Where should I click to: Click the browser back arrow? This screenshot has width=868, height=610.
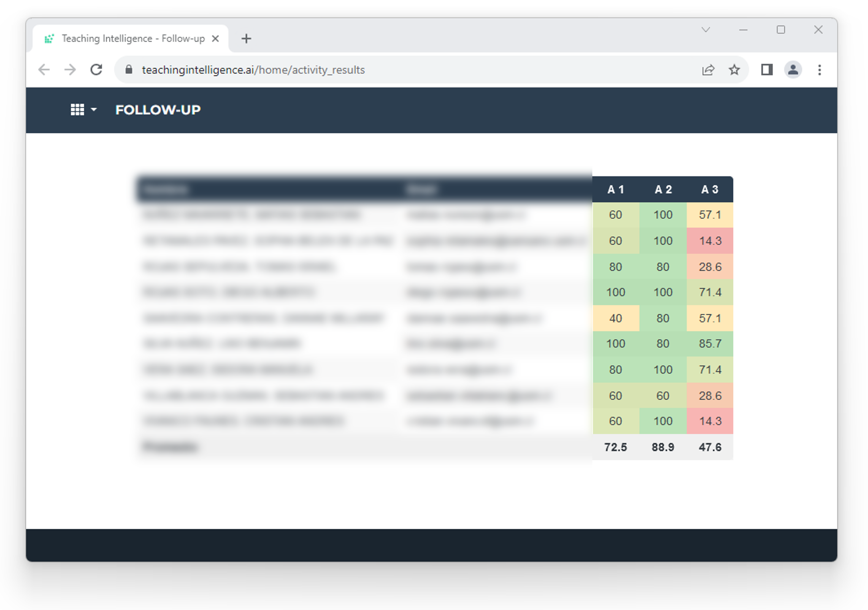pyautogui.click(x=44, y=69)
